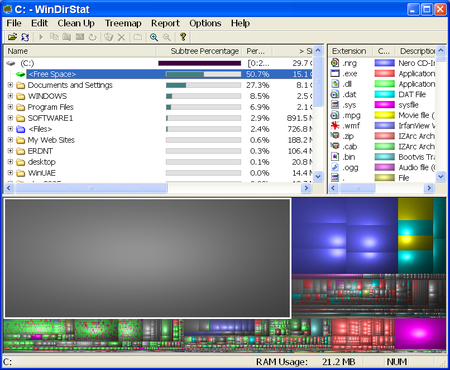Click the yellow Help question mark icon
The width and height of the screenshot is (450, 370).
tap(183, 37)
